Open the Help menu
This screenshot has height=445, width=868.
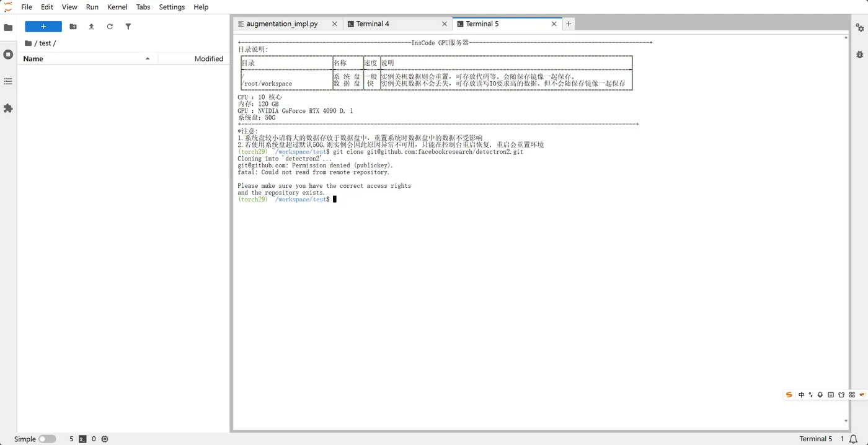(201, 7)
